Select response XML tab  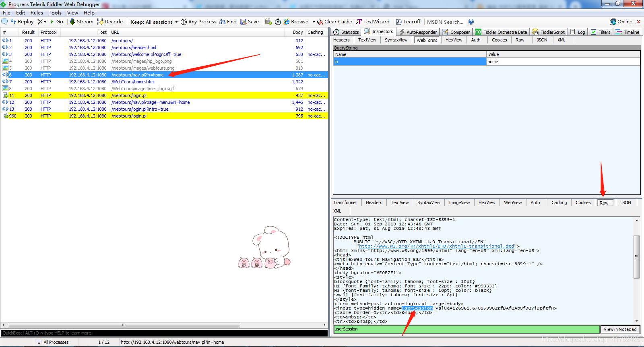pos(337,211)
